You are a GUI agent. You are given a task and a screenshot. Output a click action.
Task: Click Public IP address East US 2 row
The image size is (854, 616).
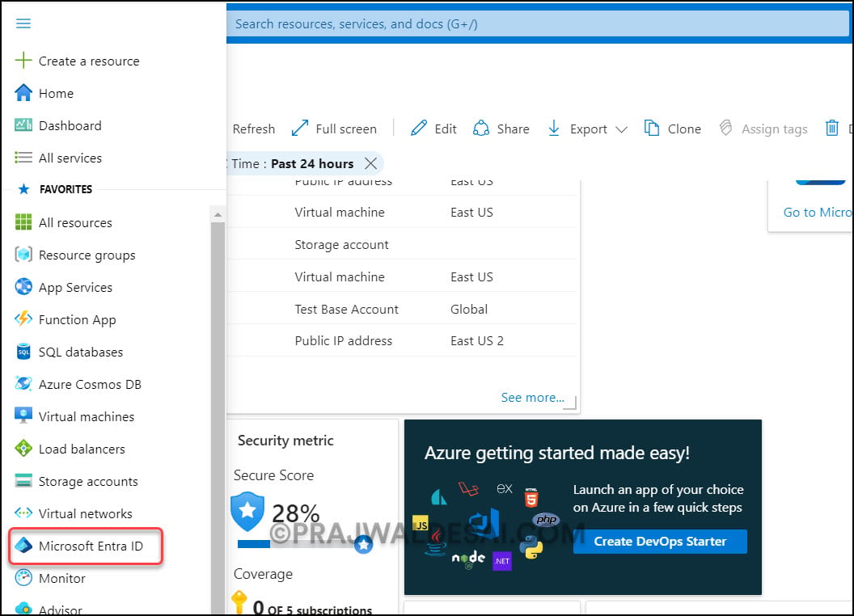click(401, 340)
